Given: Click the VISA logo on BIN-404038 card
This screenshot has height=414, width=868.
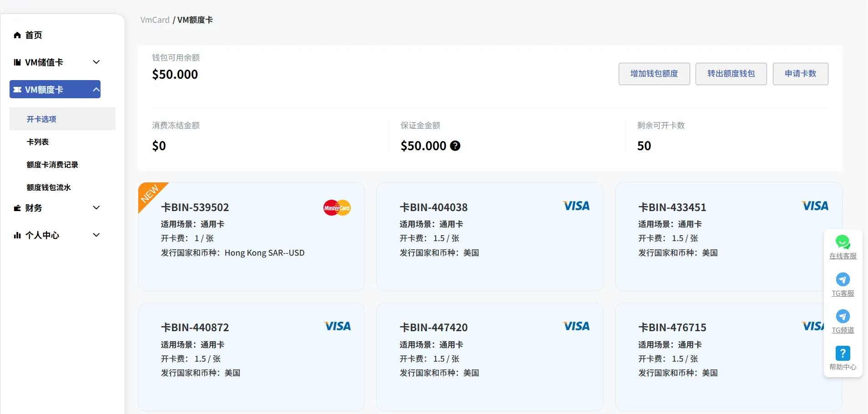Looking at the screenshot, I should 576,206.
